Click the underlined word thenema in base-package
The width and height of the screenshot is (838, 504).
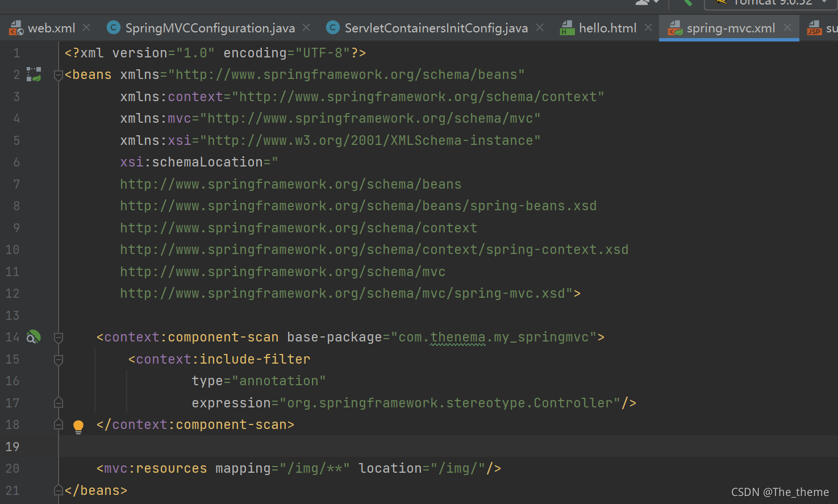tap(458, 337)
